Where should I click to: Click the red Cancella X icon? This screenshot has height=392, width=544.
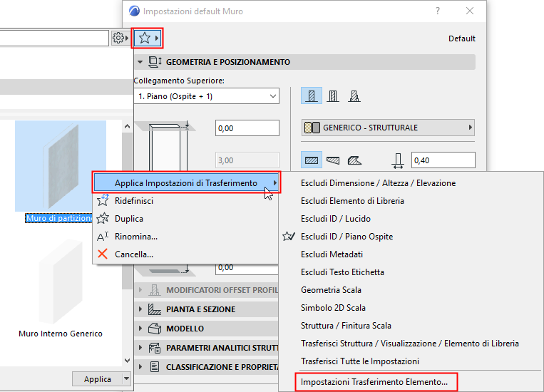pyautogui.click(x=103, y=254)
